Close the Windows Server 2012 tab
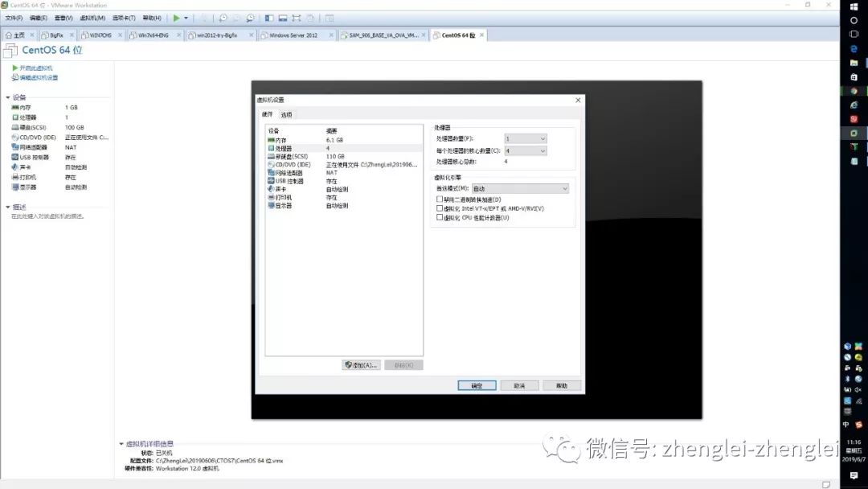This screenshot has width=868, height=489. (331, 35)
